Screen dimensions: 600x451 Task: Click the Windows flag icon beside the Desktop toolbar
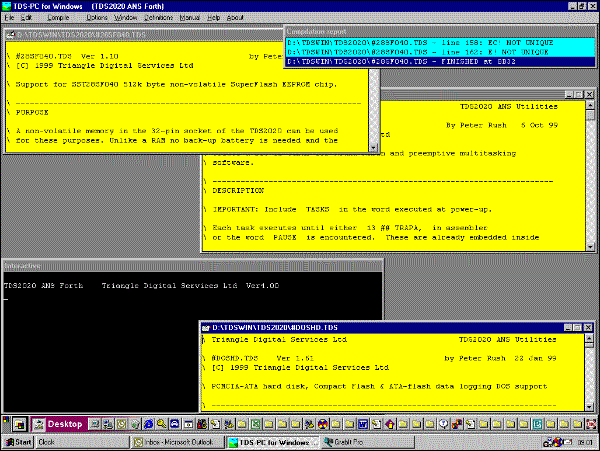pos(19,425)
